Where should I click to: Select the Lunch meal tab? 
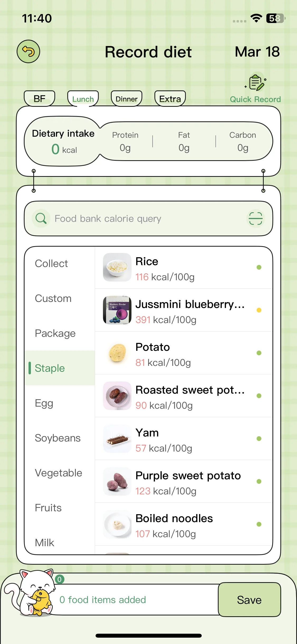83,99
